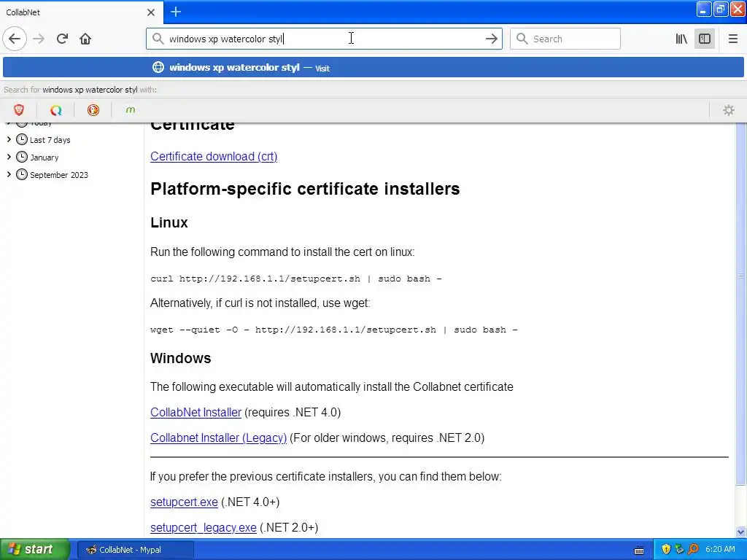The height and width of the screenshot is (560, 747).
Task: Click the 'Platform-specific certificate installers' heading
Action: point(305,189)
